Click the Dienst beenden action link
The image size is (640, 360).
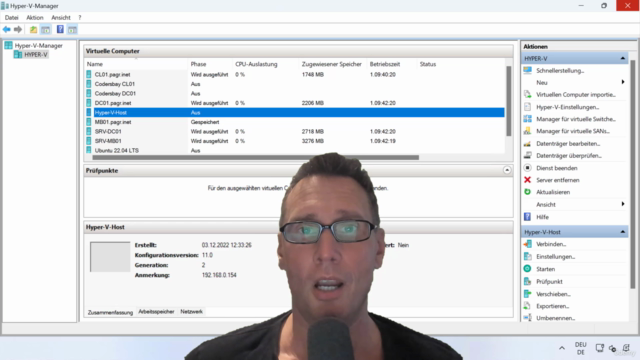pyautogui.click(x=557, y=168)
